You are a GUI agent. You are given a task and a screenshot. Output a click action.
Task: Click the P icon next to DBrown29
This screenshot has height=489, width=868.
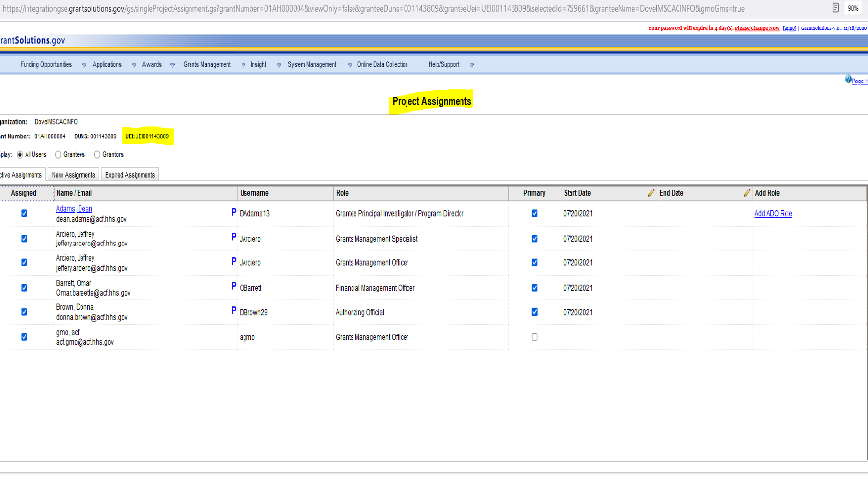(x=234, y=311)
